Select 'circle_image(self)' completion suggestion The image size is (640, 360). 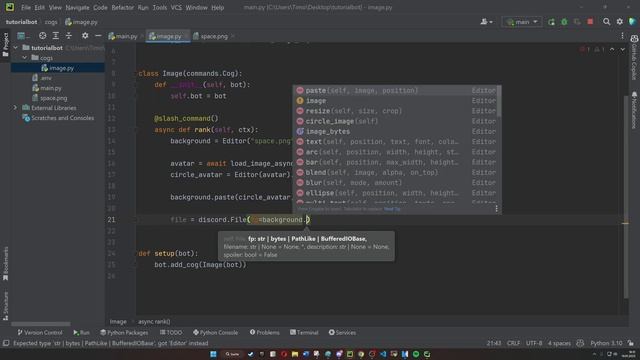tap(396, 121)
